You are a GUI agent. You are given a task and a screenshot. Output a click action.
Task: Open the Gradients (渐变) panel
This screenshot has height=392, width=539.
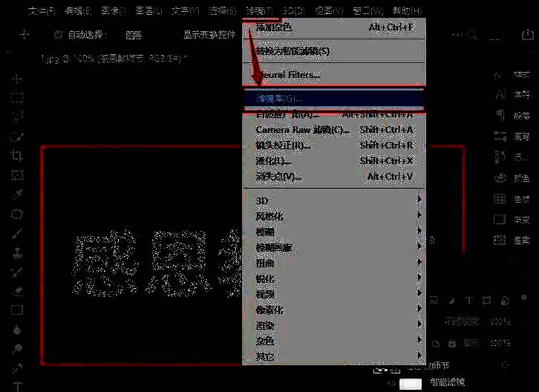pyautogui.click(x=512, y=219)
